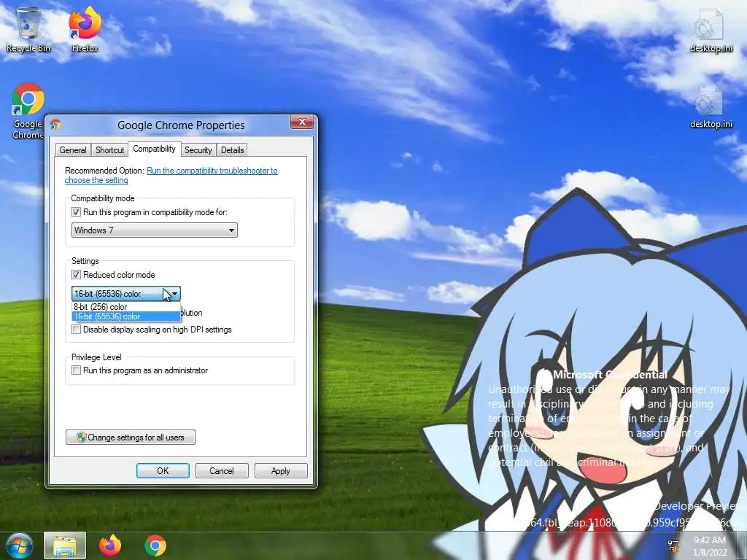Click the Chrome icon in the dialog title bar
The width and height of the screenshot is (747, 560).
pyautogui.click(x=55, y=125)
